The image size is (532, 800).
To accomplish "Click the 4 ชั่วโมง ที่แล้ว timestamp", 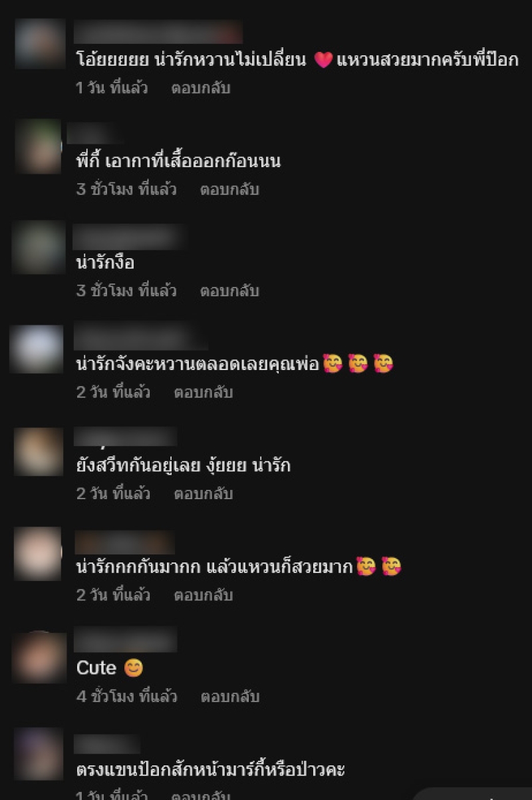I will click(126, 697).
